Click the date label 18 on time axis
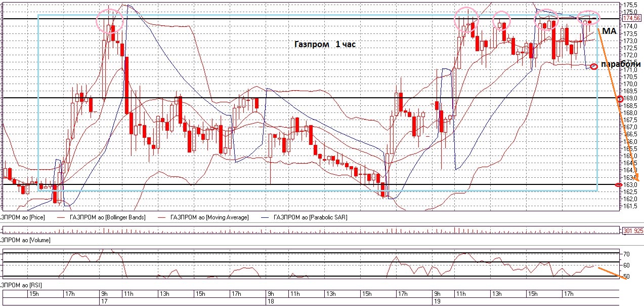This screenshot has width=644, height=306. (271, 301)
